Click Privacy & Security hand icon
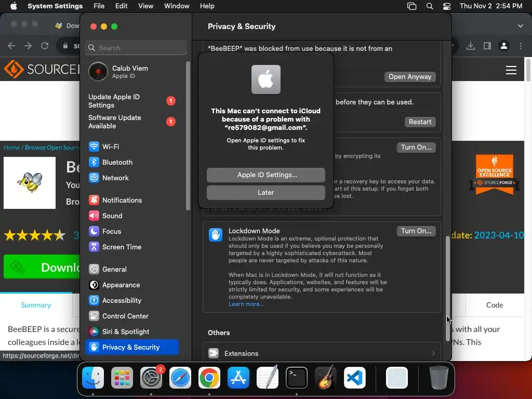 (94, 347)
